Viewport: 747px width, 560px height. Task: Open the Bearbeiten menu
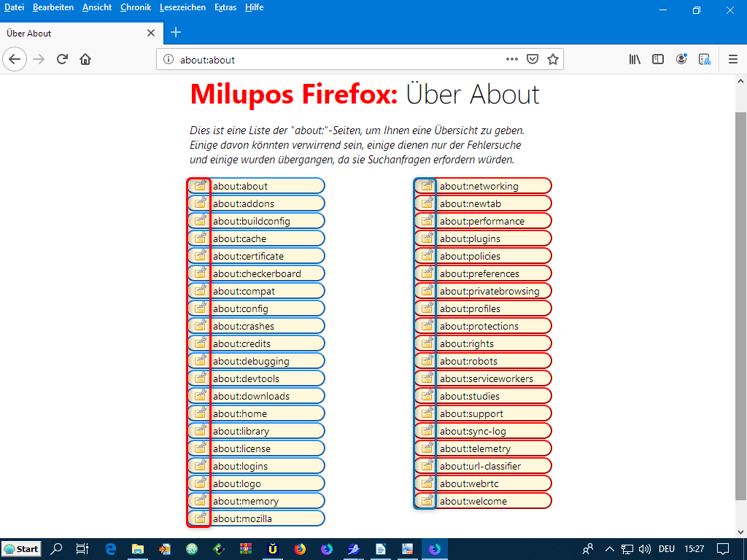point(53,7)
